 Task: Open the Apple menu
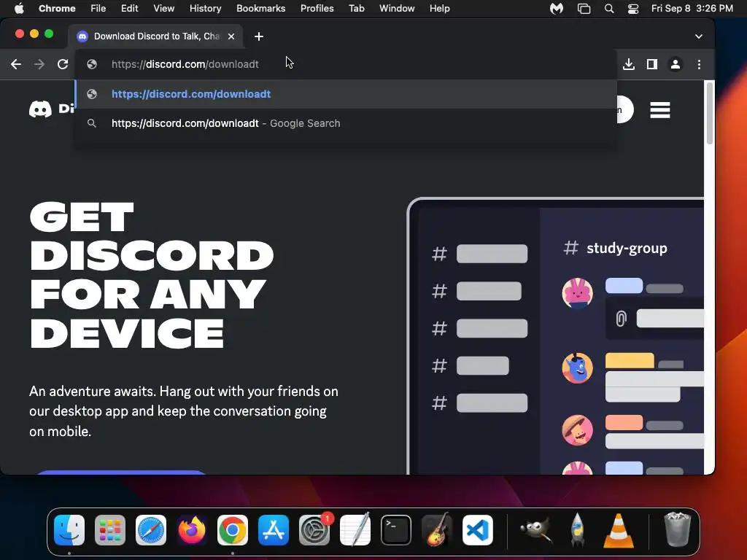coord(19,9)
